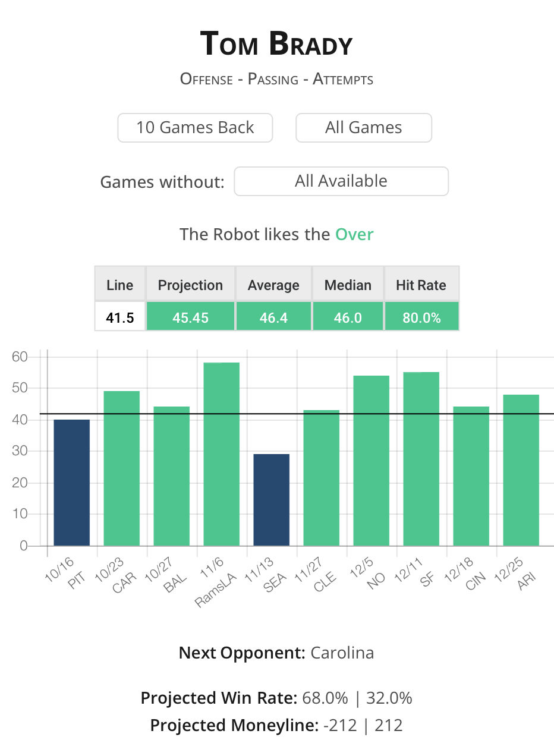The image size is (554, 756).
Task: Click the 10/16 PIT blue bar
Action: point(72,483)
